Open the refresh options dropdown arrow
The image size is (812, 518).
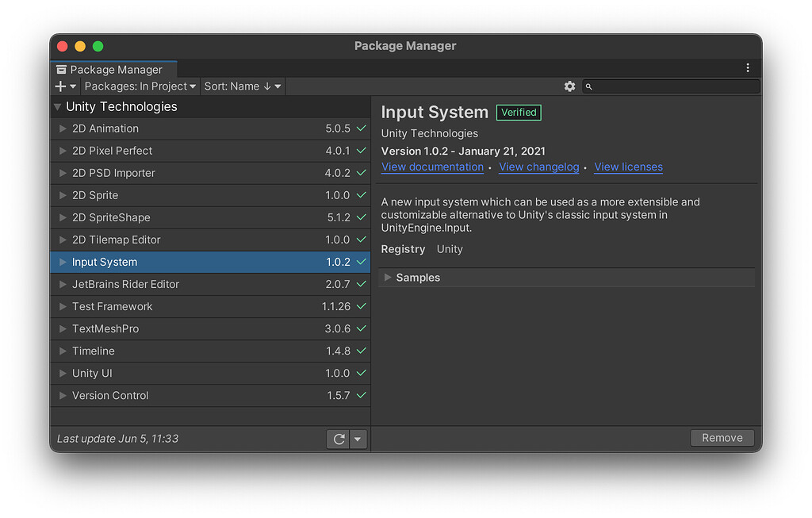(357, 438)
